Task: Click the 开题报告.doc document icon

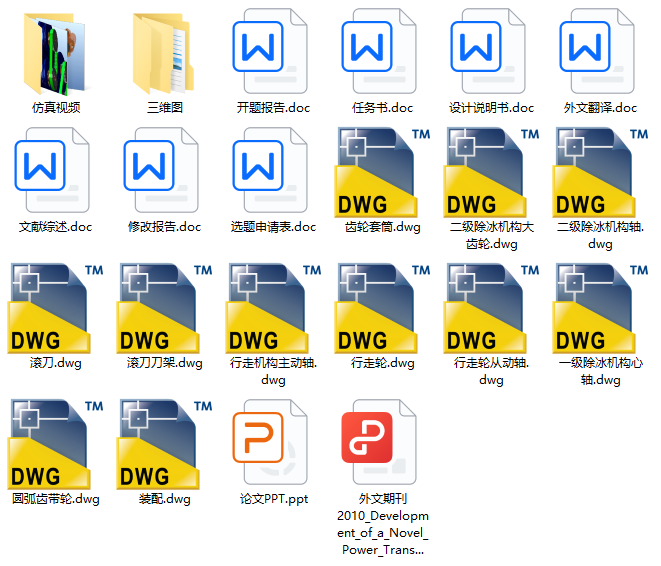Action: point(273,50)
